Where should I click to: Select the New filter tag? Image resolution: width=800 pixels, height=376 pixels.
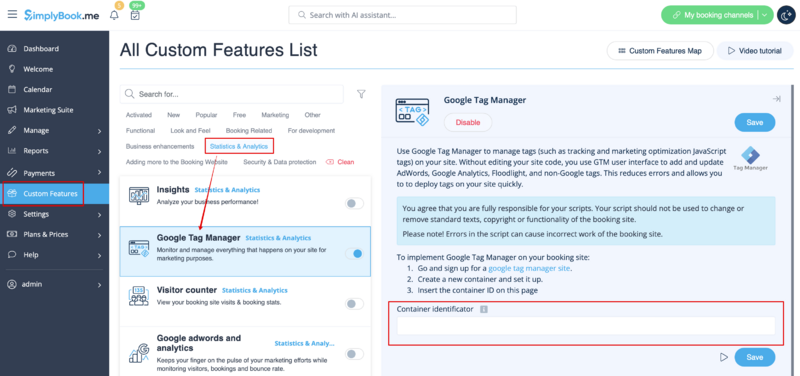pyautogui.click(x=173, y=115)
